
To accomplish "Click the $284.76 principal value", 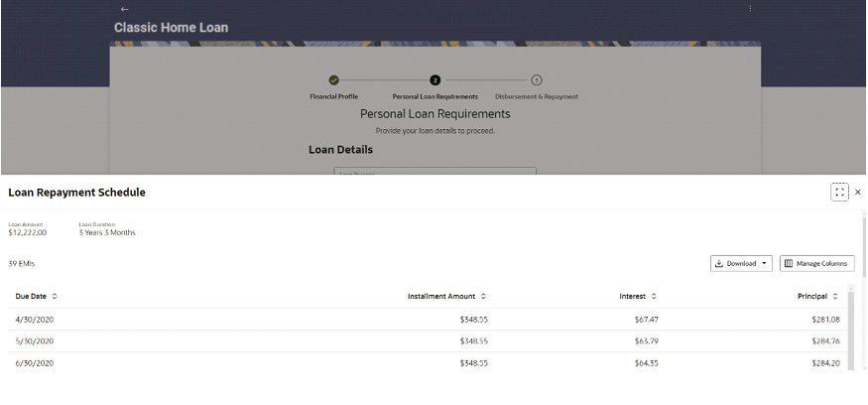I will (x=826, y=341).
